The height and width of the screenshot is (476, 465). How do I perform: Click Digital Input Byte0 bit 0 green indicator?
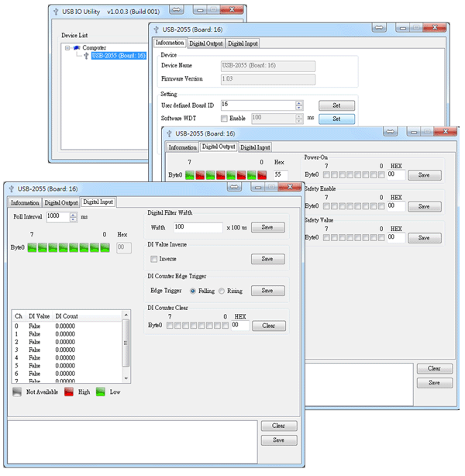coord(105,248)
